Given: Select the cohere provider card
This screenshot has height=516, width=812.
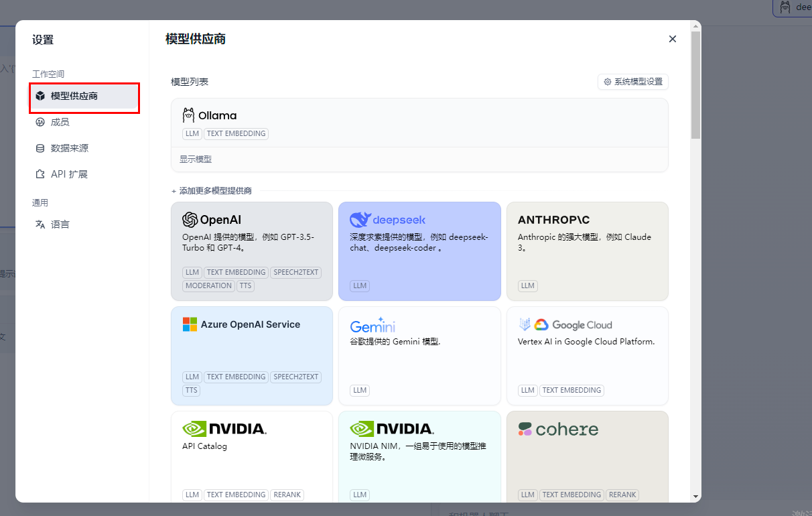Looking at the screenshot, I should [x=588, y=456].
